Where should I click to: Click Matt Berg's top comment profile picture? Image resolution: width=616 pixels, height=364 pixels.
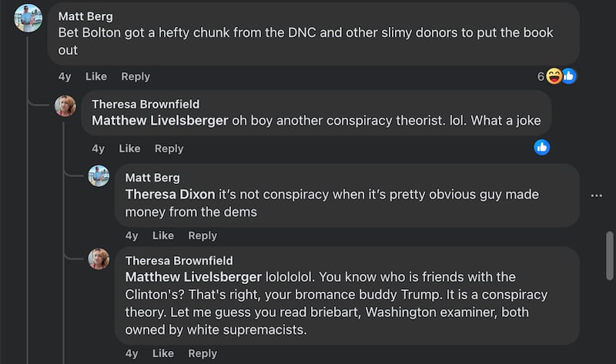pyautogui.click(x=28, y=18)
